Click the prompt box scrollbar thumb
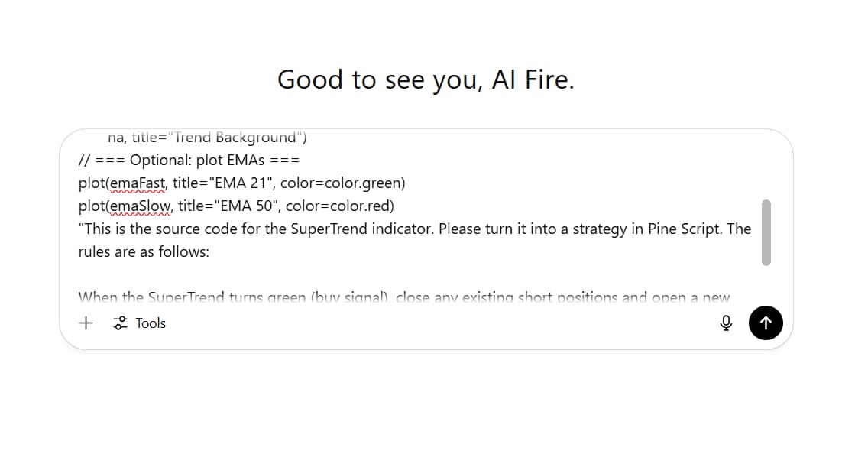The width and height of the screenshot is (868, 454). coord(766,232)
